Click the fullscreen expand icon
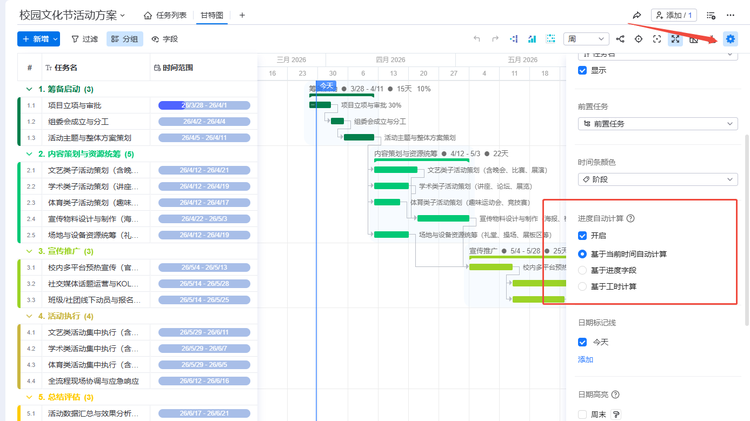Viewport: 750px width, 421px height. pyautogui.click(x=676, y=39)
